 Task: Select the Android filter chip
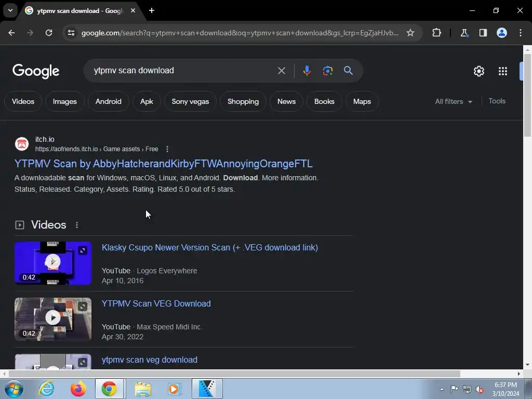(x=108, y=101)
